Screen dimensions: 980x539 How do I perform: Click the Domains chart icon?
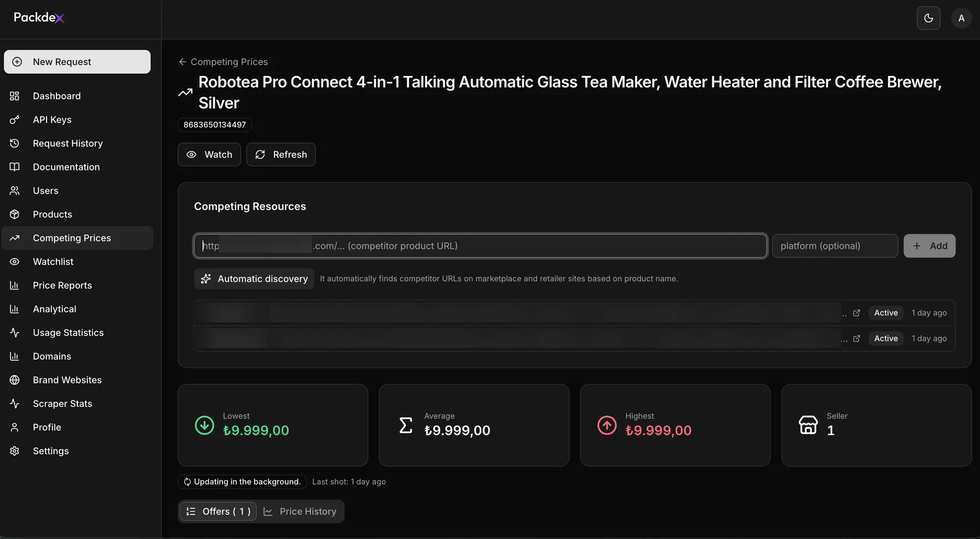click(x=15, y=356)
